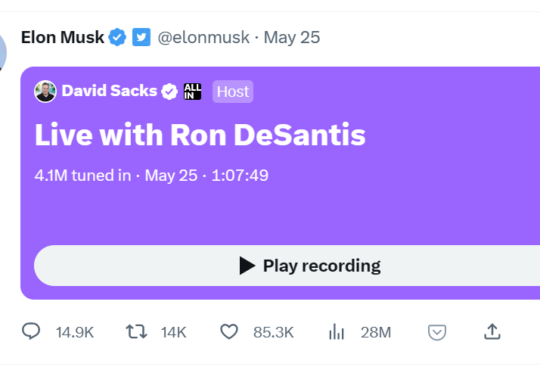Click David Sacks' white verified badge

click(x=169, y=91)
